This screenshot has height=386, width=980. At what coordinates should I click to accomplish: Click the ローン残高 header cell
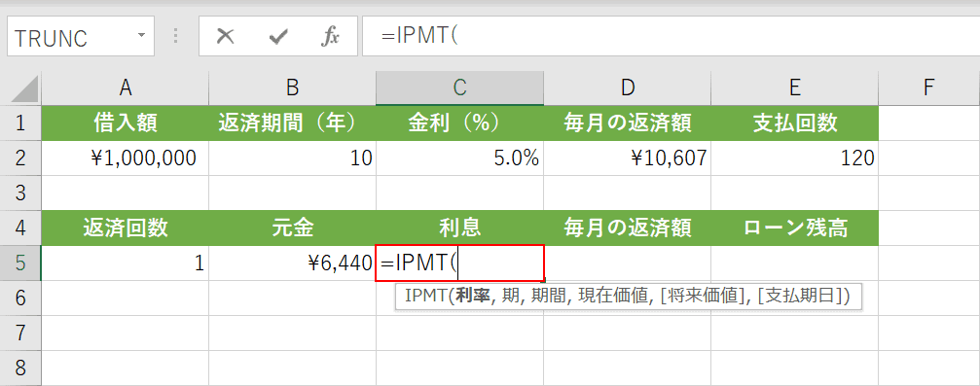[x=794, y=228]
